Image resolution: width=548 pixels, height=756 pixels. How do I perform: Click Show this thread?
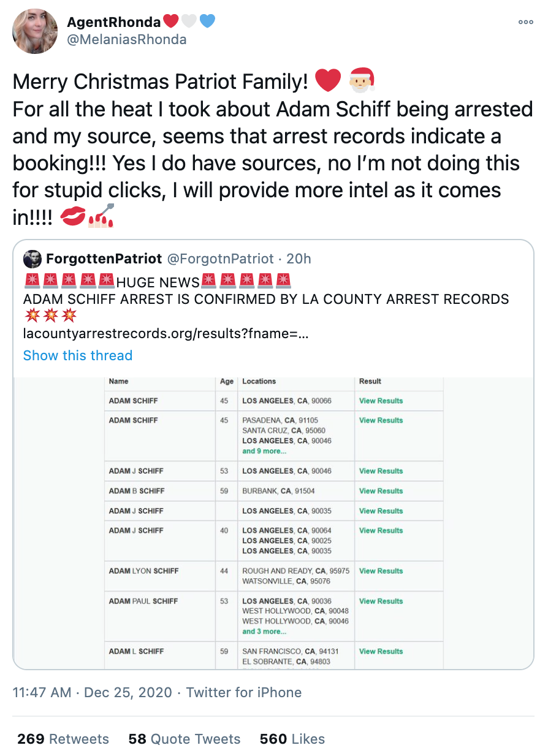(78, 355)
